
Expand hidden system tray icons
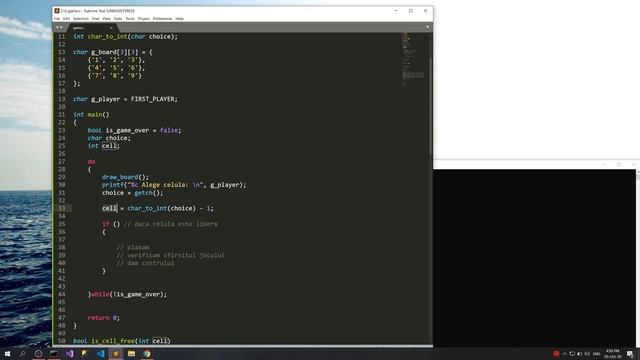point(564,354)
